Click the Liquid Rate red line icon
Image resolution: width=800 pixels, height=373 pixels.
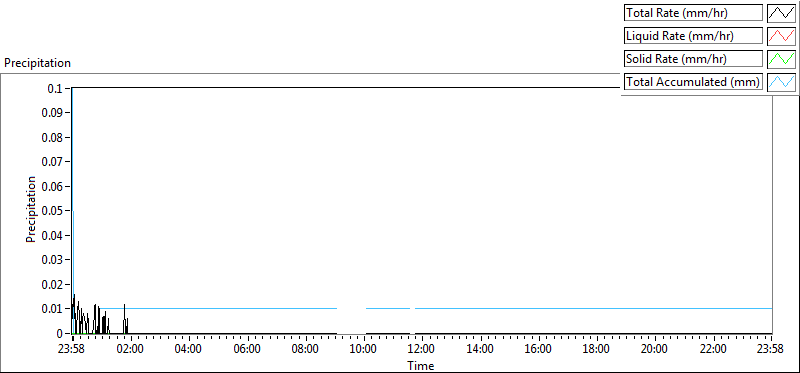781,36
